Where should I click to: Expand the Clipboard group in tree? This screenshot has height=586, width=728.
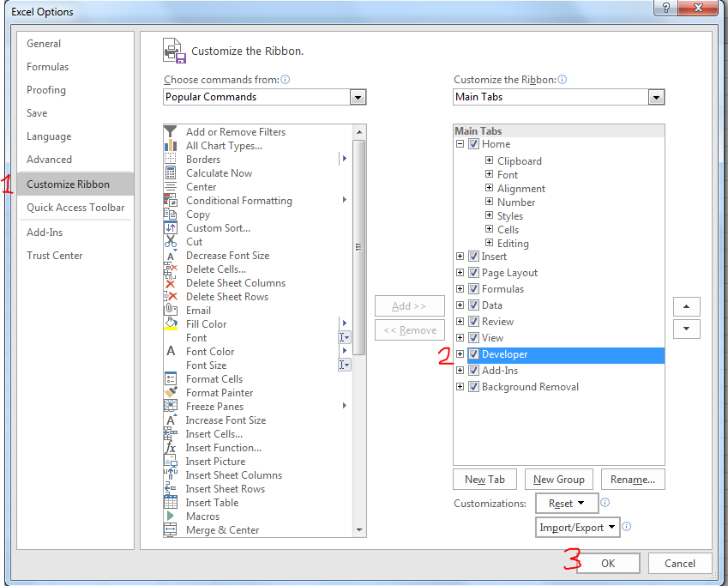(489, 161)
